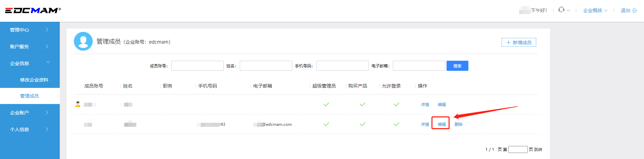Select the 管理成员 submenu item

[x=30, y=96]
